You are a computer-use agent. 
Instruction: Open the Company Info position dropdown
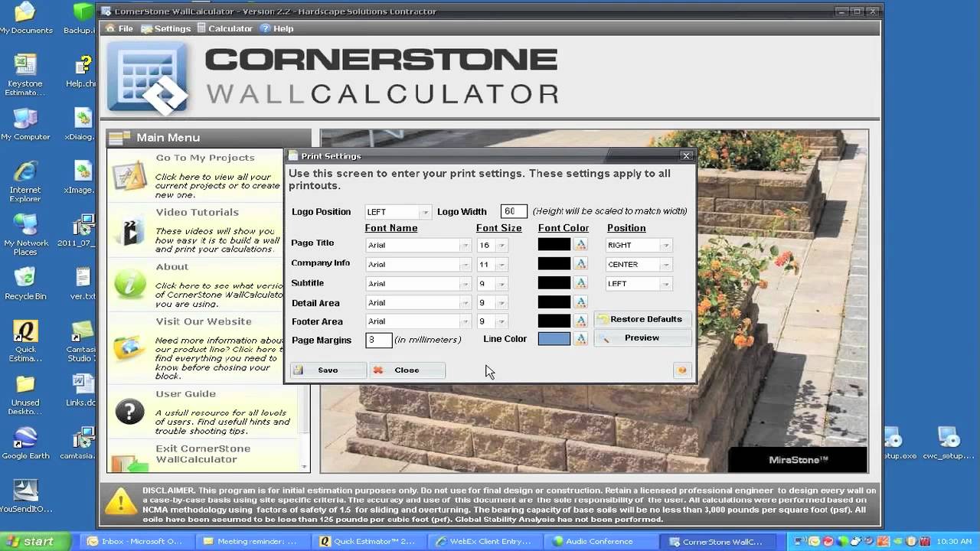(x=666, y=264)
